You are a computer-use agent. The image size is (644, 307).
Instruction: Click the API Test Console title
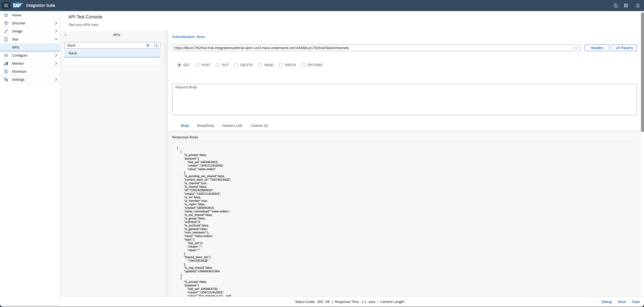(x=85, y=17)
